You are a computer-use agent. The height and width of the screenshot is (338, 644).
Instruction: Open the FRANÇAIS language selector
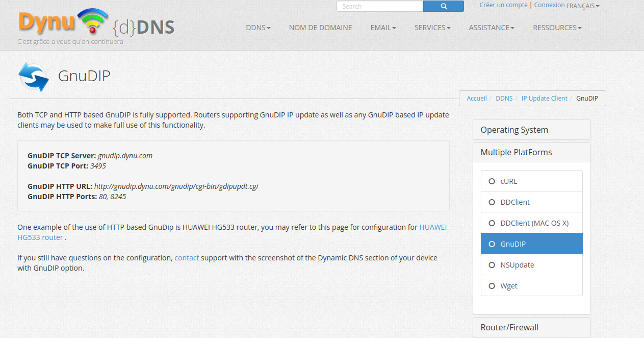[x=583, y=6]
